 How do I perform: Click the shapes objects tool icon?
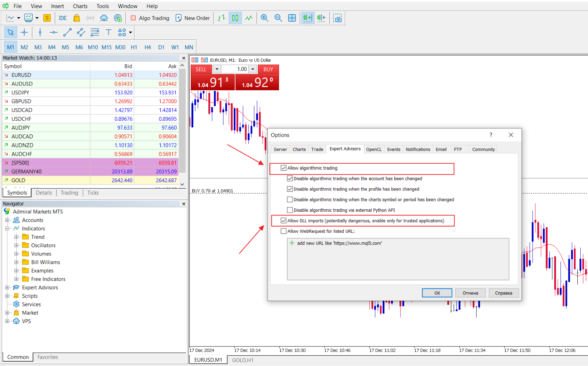coord(122,32)
